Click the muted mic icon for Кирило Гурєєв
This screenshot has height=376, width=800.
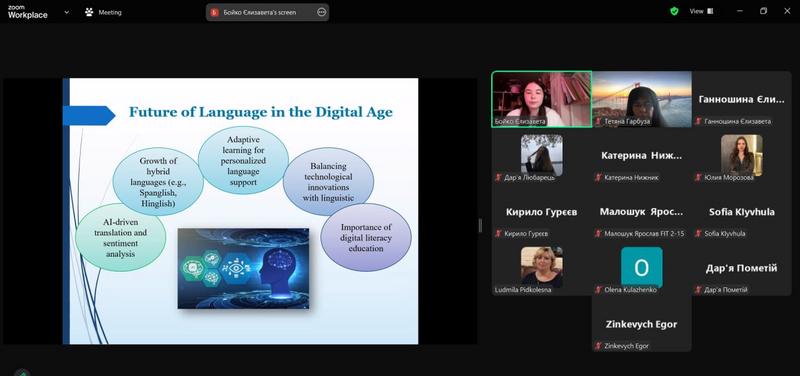(x=498, y=234)
